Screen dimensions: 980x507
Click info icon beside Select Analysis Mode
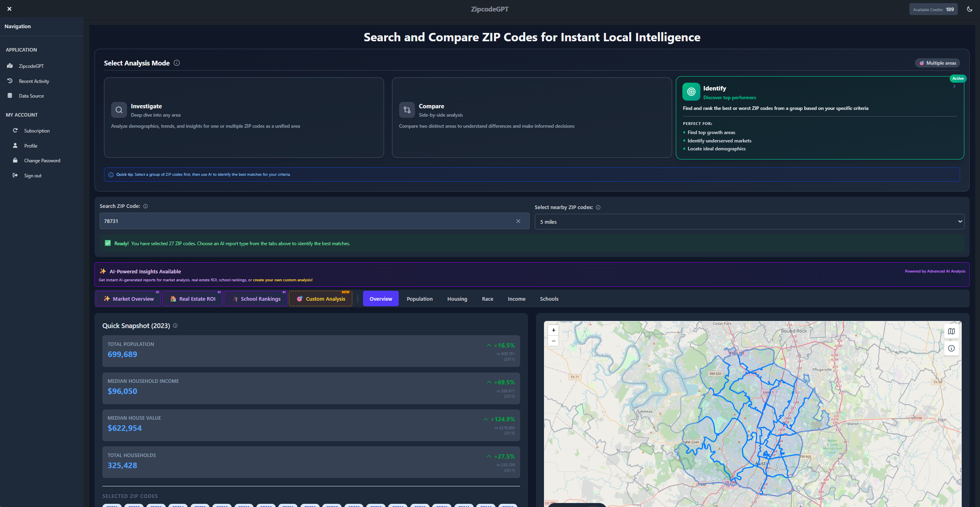tap(177, 63)
